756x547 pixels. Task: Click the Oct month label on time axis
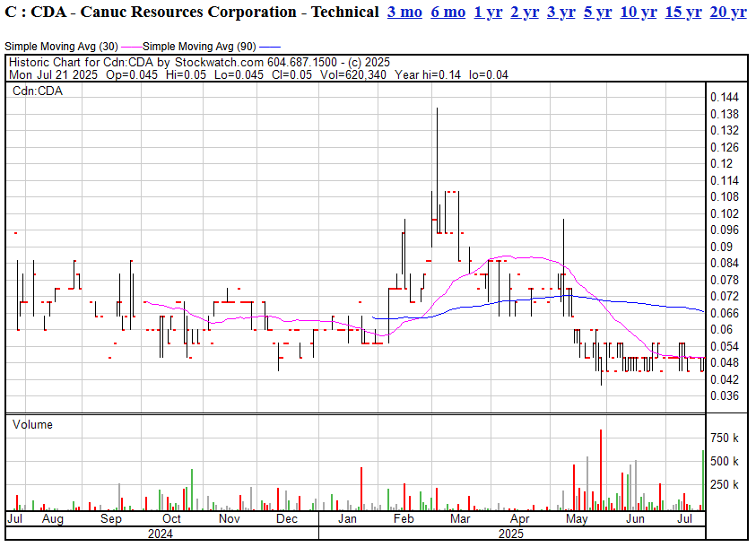[171, 519]
